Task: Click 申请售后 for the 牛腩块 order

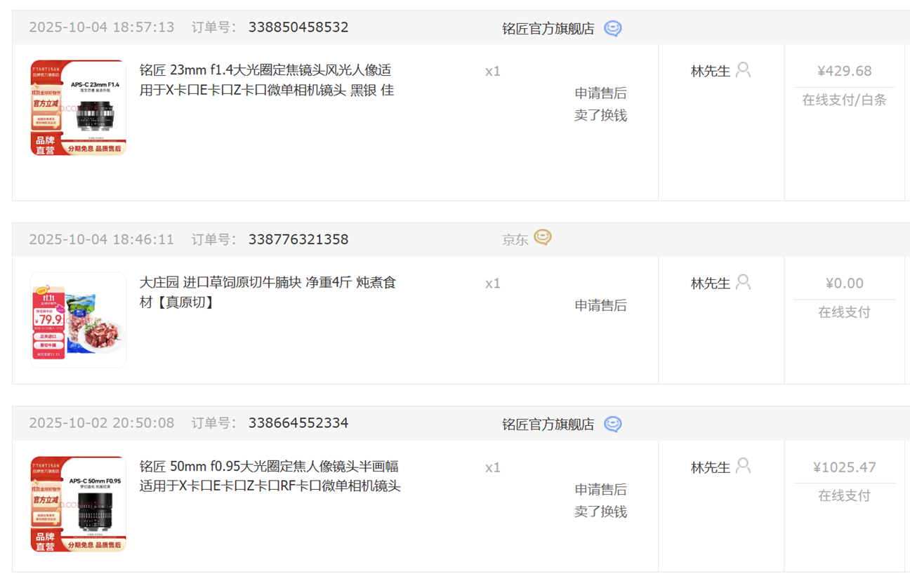Action: point(600,305)
